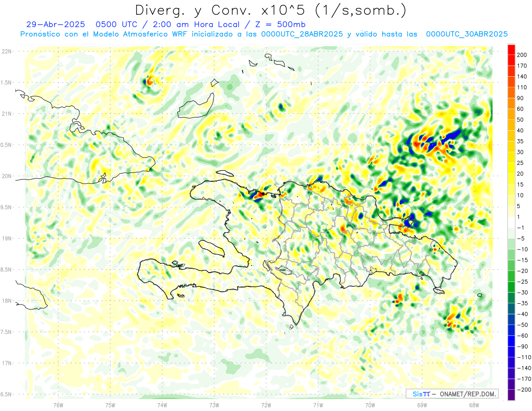Click the colorbar value '35' (positive)
The height and width of the screenshot is (411, 532).
[520, 141]
